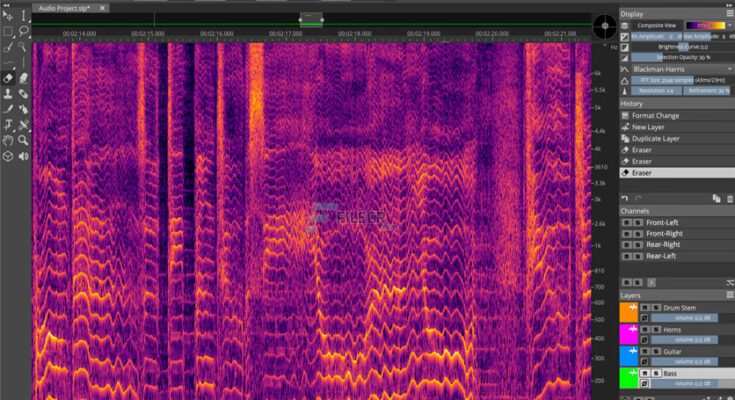Open the Layers panel options menu
735x400 pixels.
pos(727,296)
